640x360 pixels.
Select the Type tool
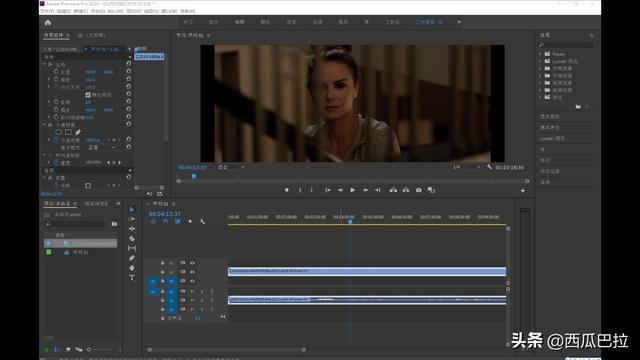132,278
